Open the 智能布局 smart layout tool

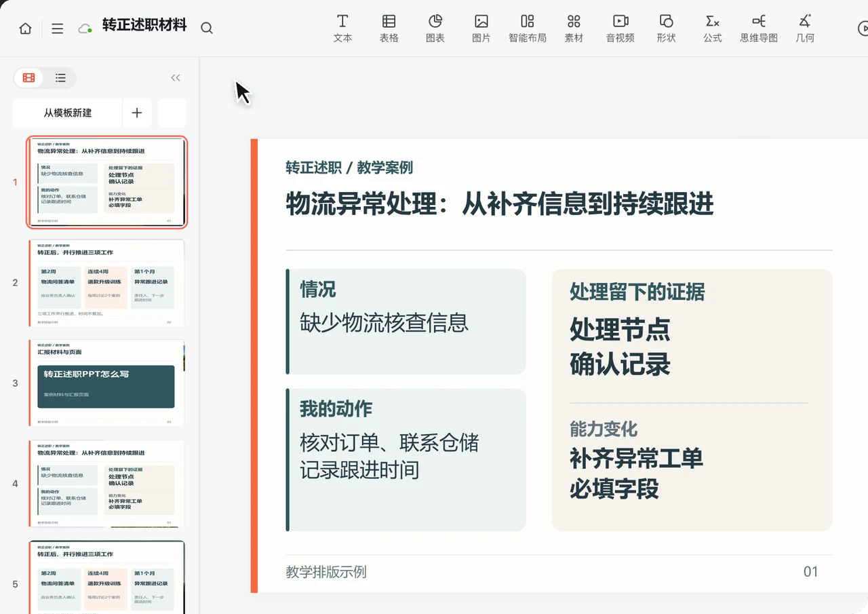[x=528, y=28]
